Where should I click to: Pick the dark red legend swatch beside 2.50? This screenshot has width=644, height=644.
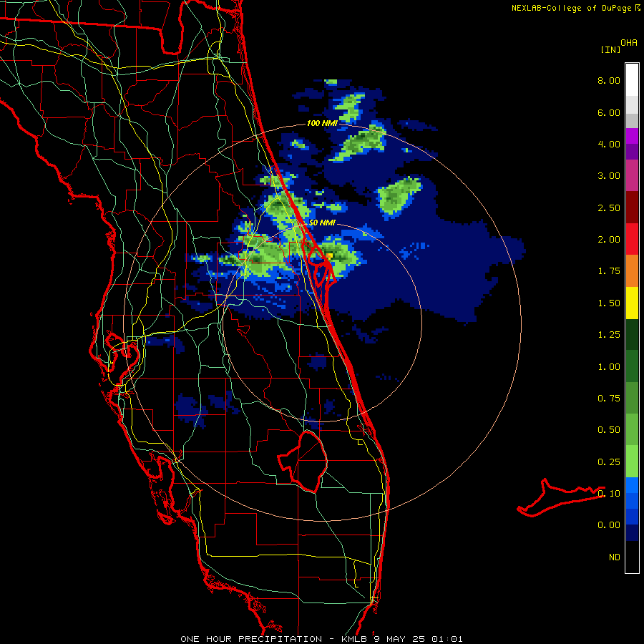632,208
